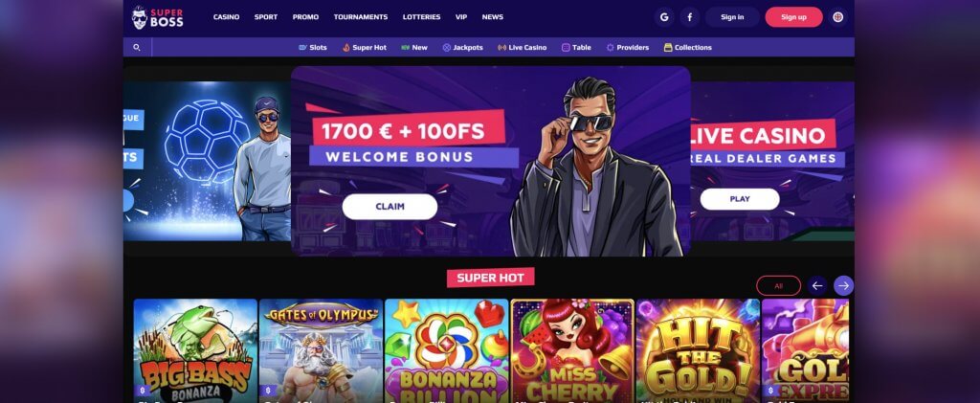Sign in with the Google icon
Screen dimensions: 980x403
pos(664,17)
